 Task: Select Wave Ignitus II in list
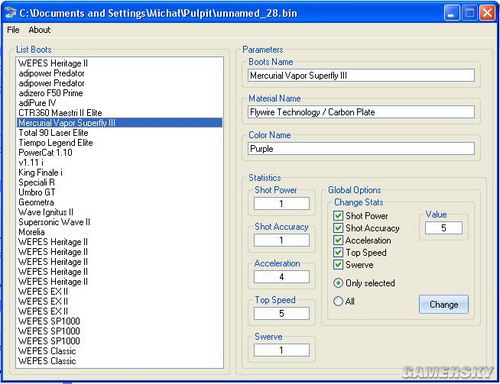point(119,212)
